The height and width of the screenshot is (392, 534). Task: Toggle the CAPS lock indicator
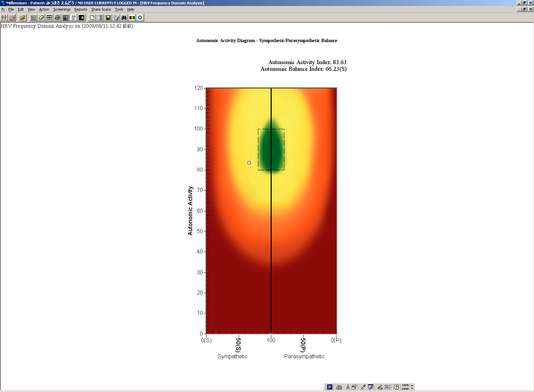(405, 385)
